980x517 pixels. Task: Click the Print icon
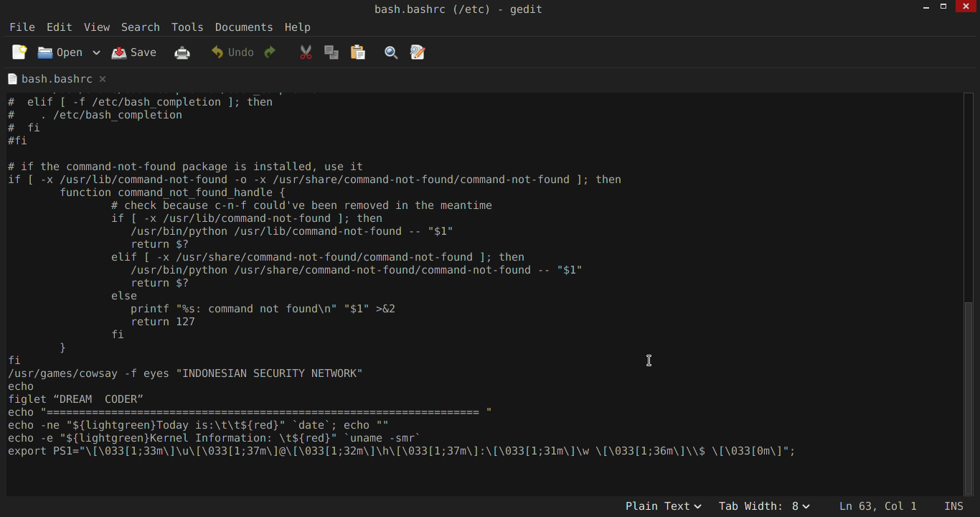182,52
